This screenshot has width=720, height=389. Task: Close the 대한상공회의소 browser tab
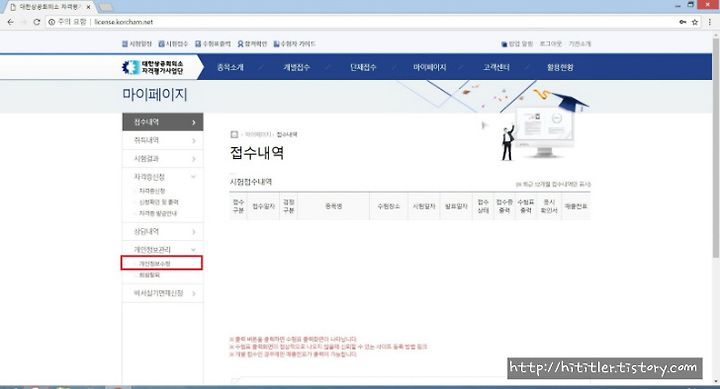pos(88,7)
